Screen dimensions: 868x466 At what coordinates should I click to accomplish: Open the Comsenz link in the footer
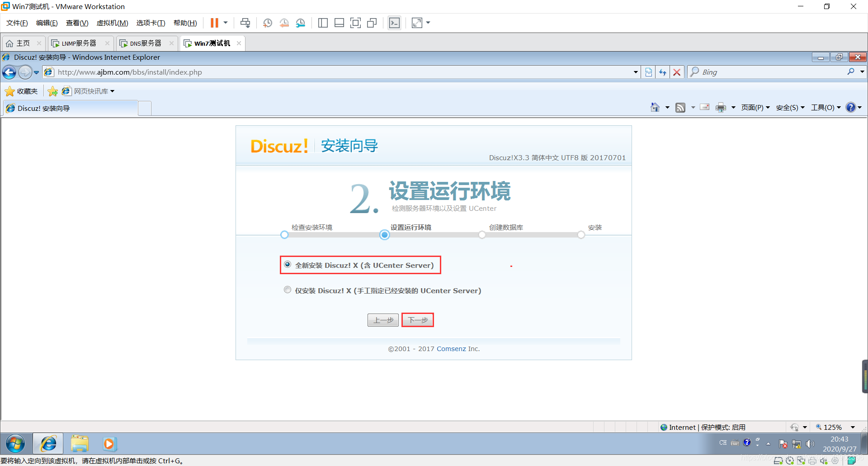pos(451,349)
